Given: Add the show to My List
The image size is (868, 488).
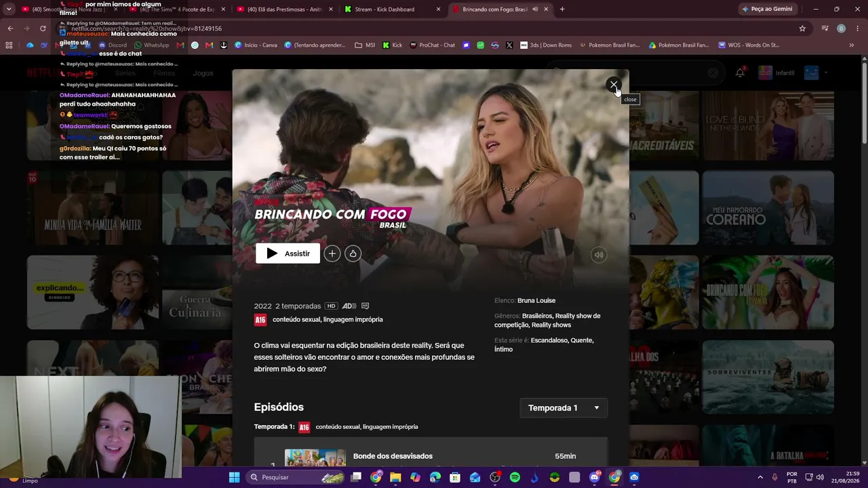Looking at the screenshot, I should pos(332,253).
